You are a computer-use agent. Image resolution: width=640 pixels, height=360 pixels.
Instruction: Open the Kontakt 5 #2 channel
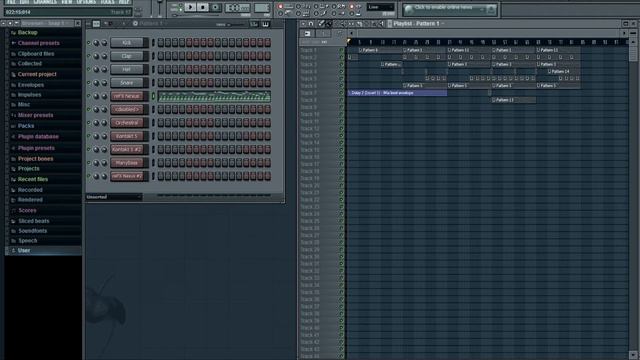coord(127,149)
